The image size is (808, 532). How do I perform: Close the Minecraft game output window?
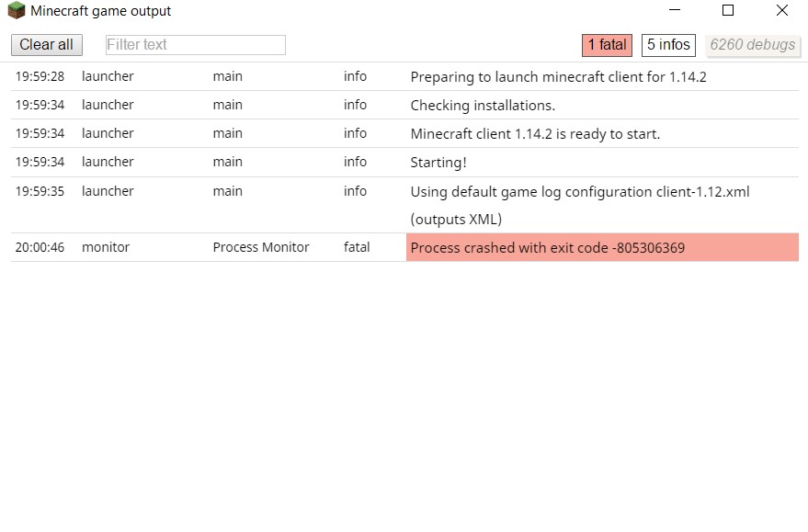pyautogui.click(x=781, y=11)
